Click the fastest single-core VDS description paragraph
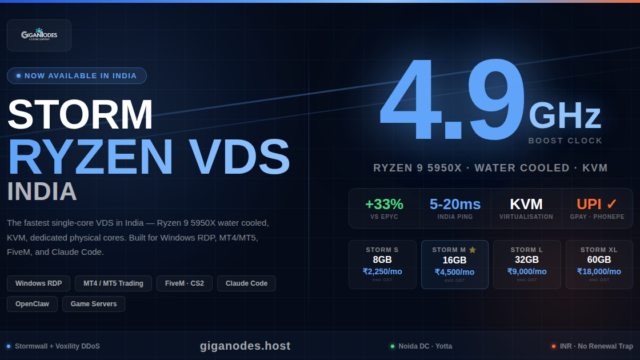Image resolution: width=640 pixels, height=360 pixels. [138, 238]
